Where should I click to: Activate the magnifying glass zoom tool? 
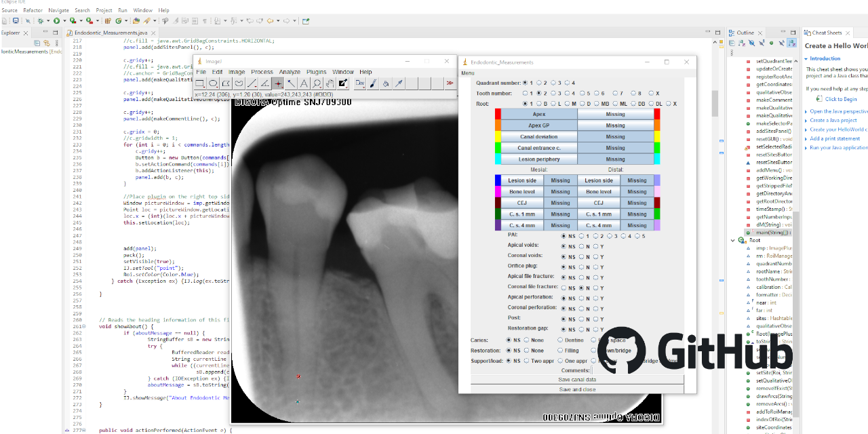(x=316, y=83)
